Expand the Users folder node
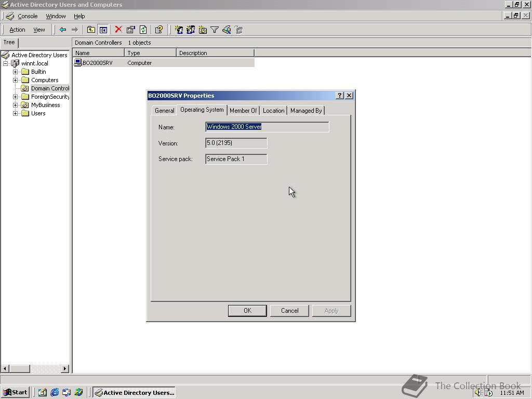Image resolution: width=532 pixels, height=399 pixels. coord(15,113)
